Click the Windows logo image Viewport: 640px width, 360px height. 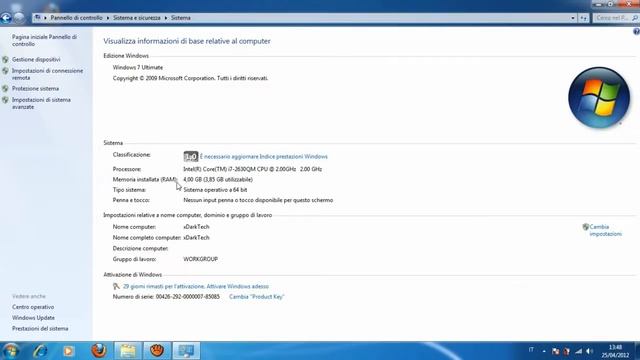point(599,98)
